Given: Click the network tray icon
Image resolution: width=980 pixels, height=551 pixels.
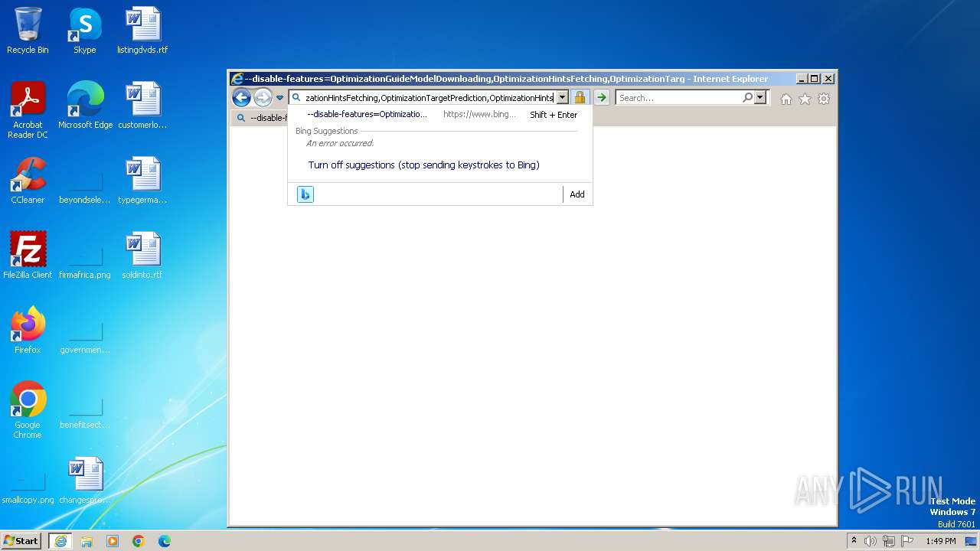Looking at the screenshot, I should coord(889,541).
